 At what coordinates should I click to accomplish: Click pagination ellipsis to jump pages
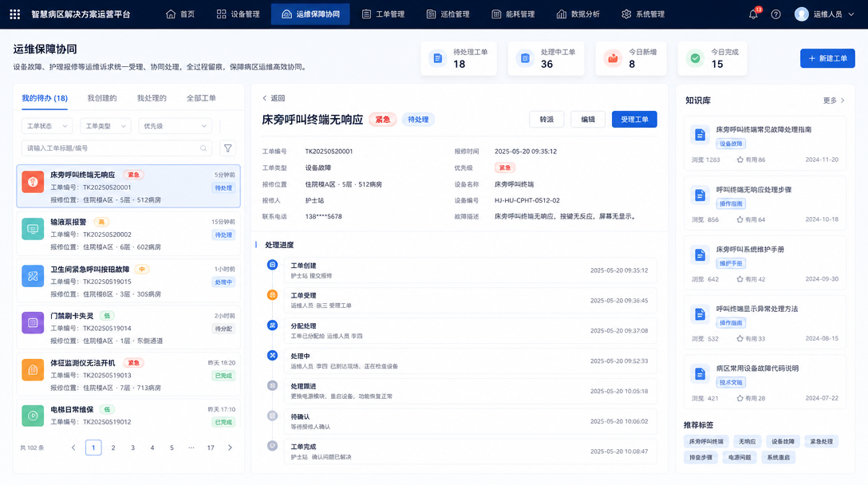(x=191, y=448)
